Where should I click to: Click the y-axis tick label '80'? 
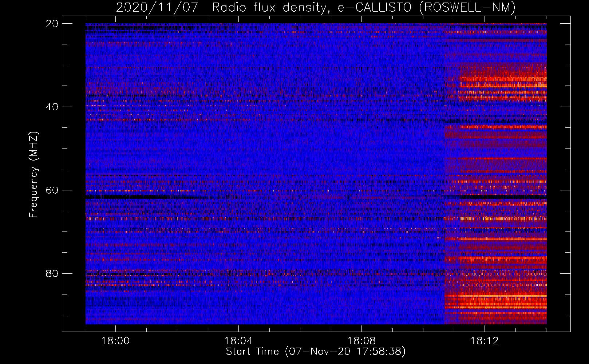point(52,273)
